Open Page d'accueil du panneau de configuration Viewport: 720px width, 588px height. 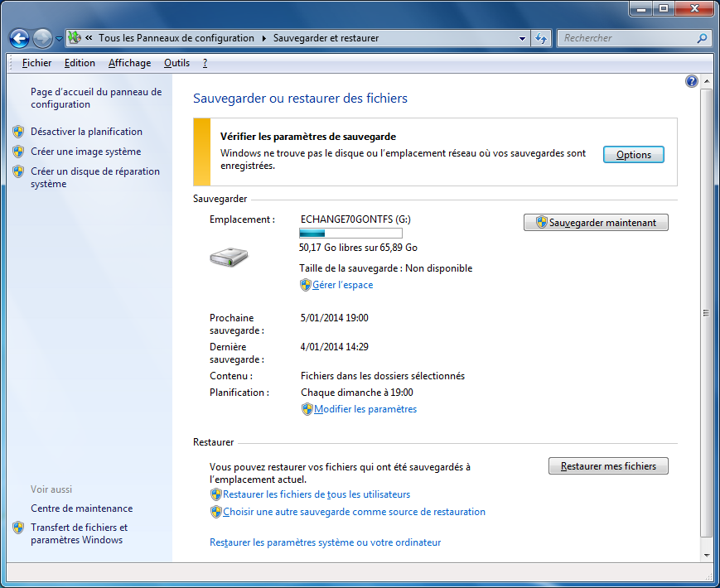click(x=96, y=98)
